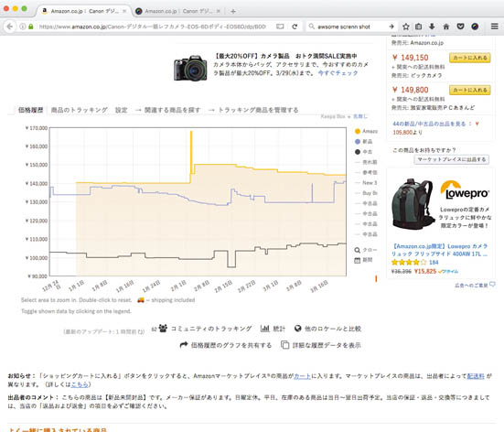504x432 pixels.
Task: Go back using browser back arrow
Action: coord(10,27)
